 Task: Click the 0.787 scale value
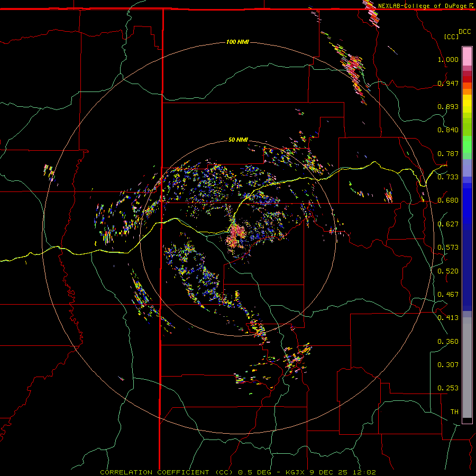point(448,153)
